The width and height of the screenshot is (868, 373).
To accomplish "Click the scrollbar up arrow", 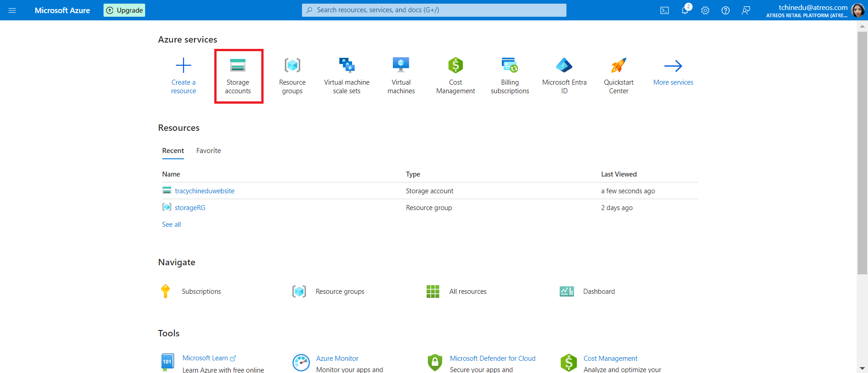I will click(862, 26).
